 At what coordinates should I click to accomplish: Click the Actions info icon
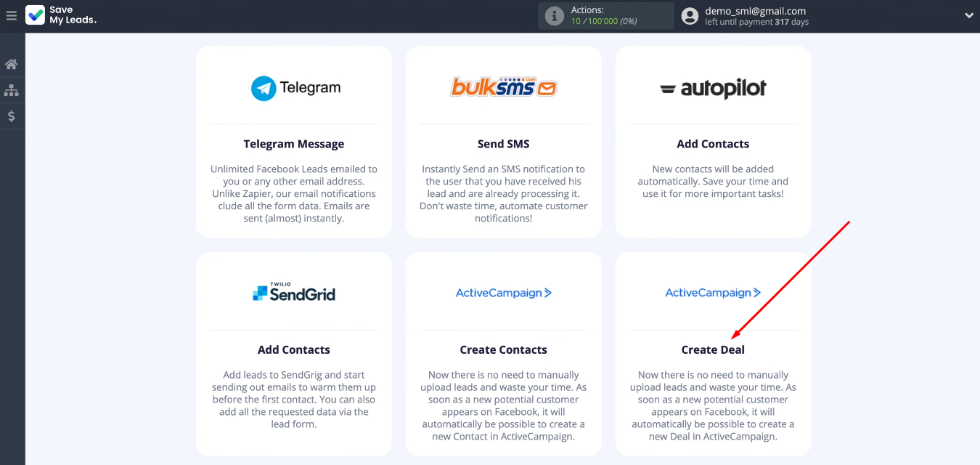pyautogui.click(x=555, y=16)
